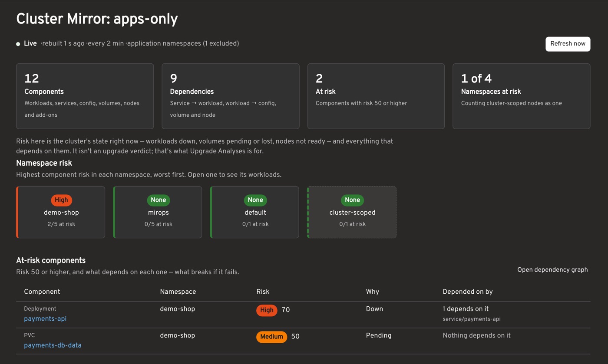608x364 pixels.
Task: Open the payments-db-data PVC link
Action: coord(53,345)
